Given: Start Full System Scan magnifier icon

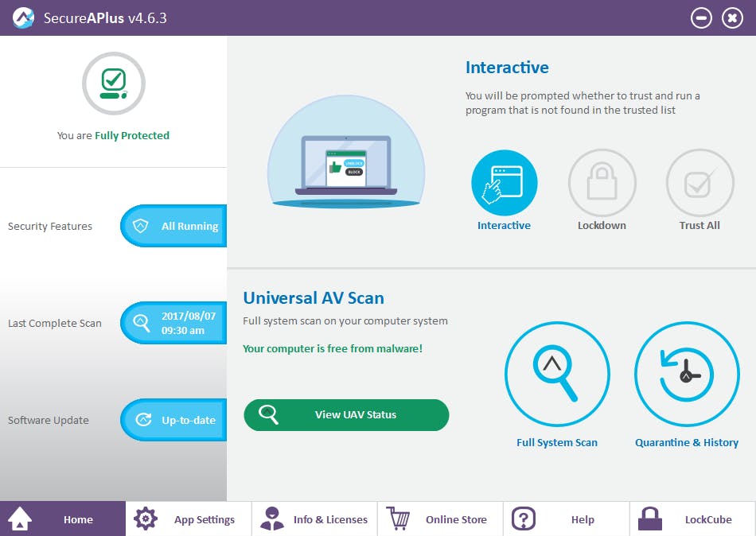Looking at the screenshot, I should coord(557,374).
